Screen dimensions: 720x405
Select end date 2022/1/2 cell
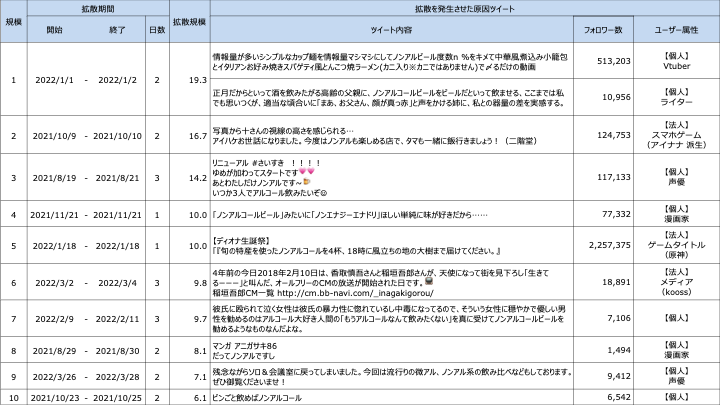point(118,80)
